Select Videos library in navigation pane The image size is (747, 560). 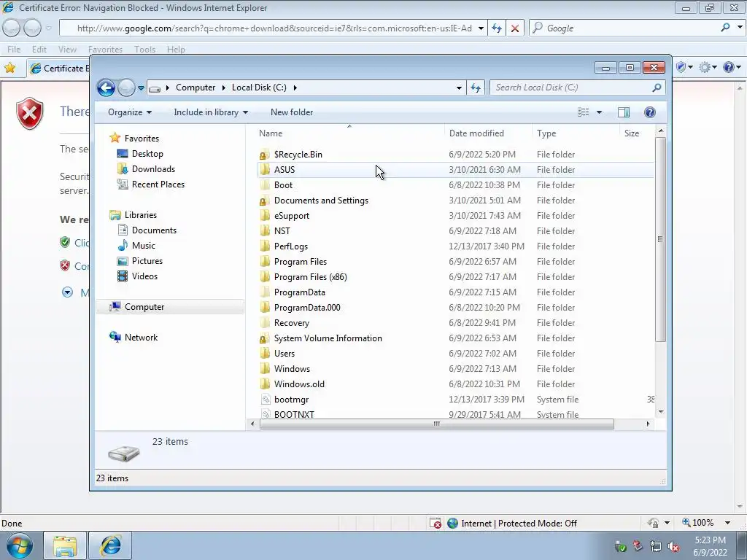pyautogui.click(x=144, y=276)
